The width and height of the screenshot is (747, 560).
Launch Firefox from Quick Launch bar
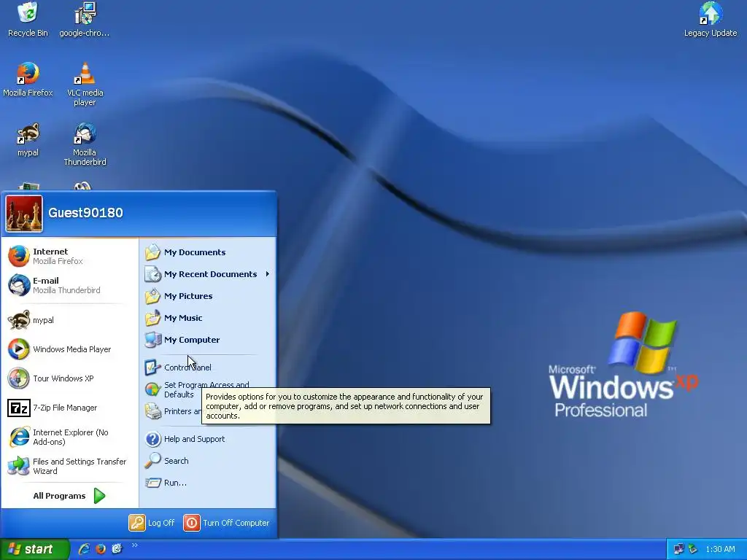pyautogui.click(x=101, y=549)
